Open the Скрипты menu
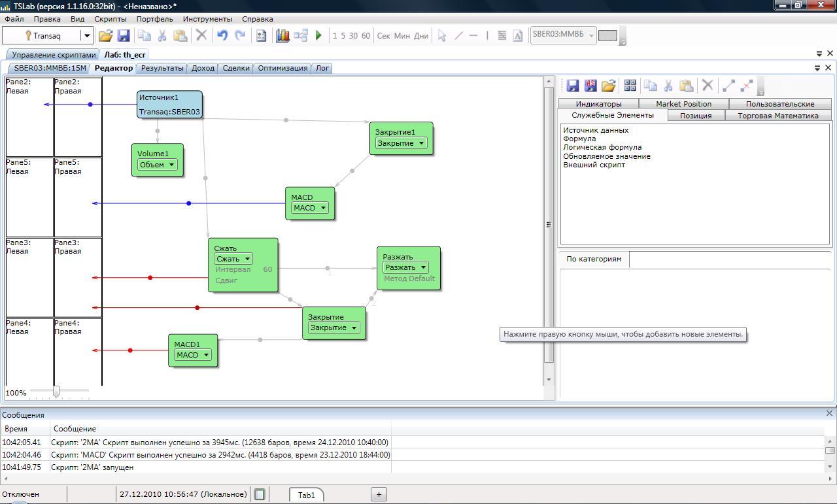Screen dimensions: 837x504 (111, 19)
